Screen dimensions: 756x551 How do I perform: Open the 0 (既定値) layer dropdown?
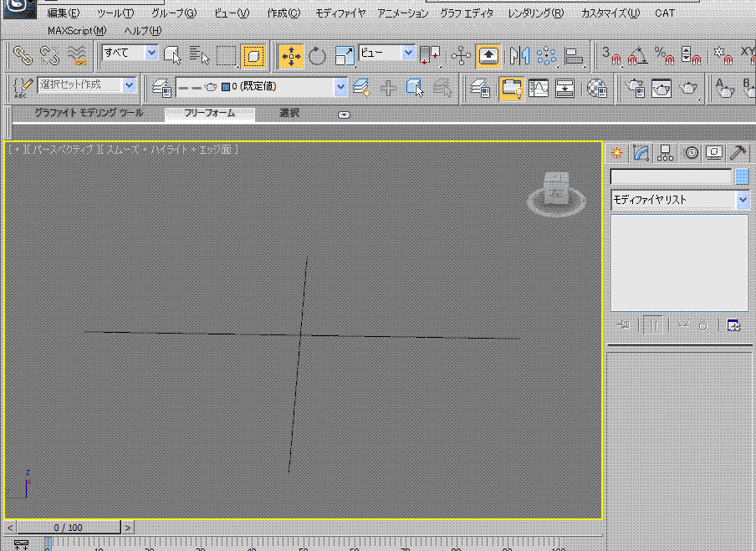340,86
